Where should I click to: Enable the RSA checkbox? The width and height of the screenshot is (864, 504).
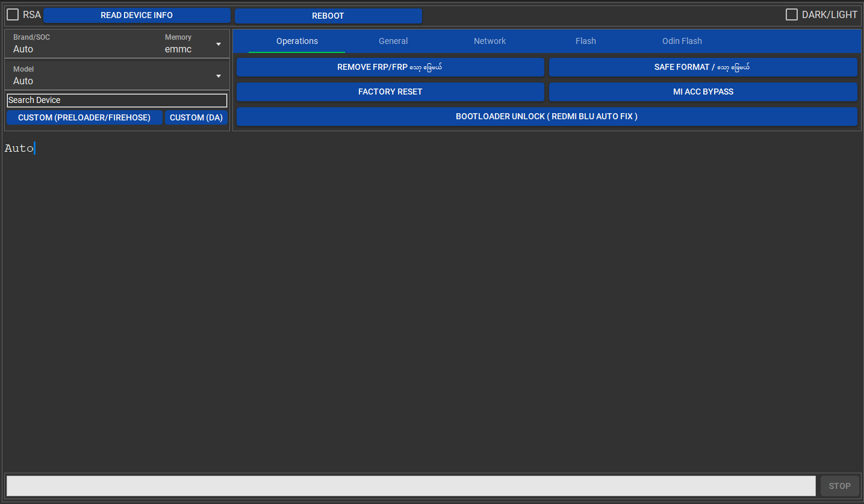pos(13,14)
